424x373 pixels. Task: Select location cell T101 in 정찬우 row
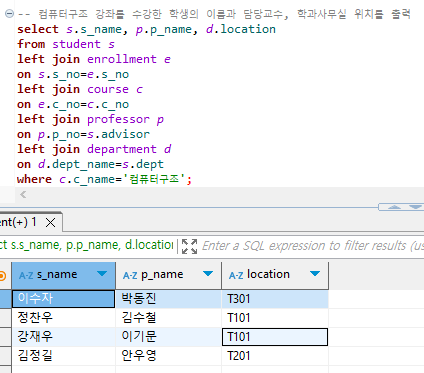coord(275,318)
